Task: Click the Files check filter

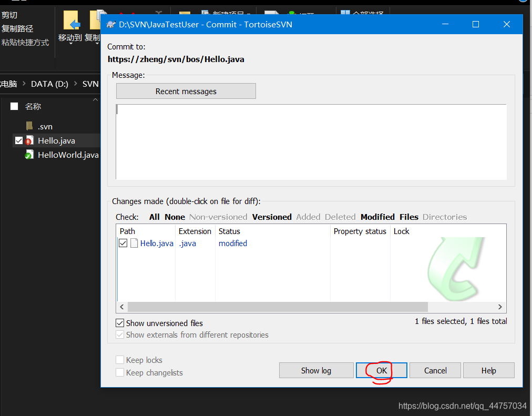Action: pos(409,217)
